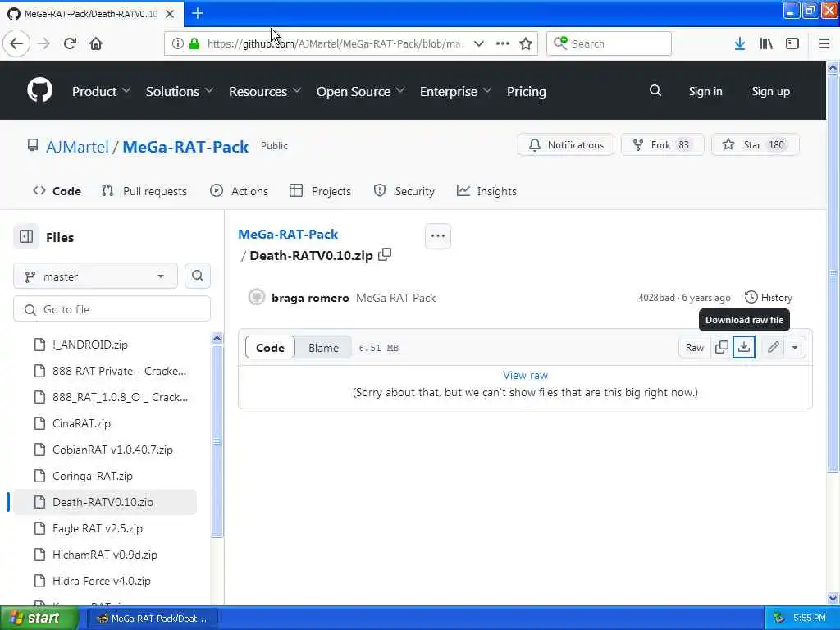The height and width of the screenshot is (630, 840).
Task: Open the Pricing page
Action: point(526,92)
